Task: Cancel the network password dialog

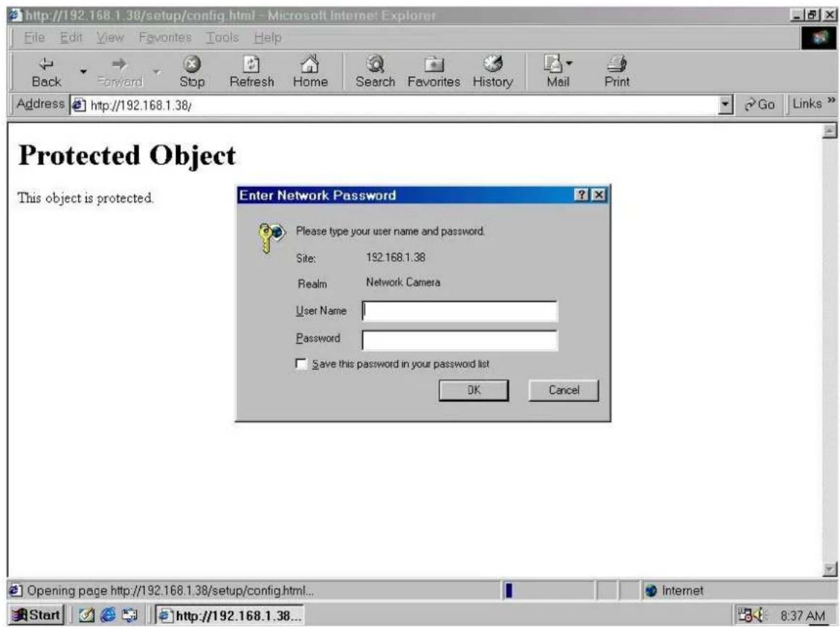Action: [564, 390]
